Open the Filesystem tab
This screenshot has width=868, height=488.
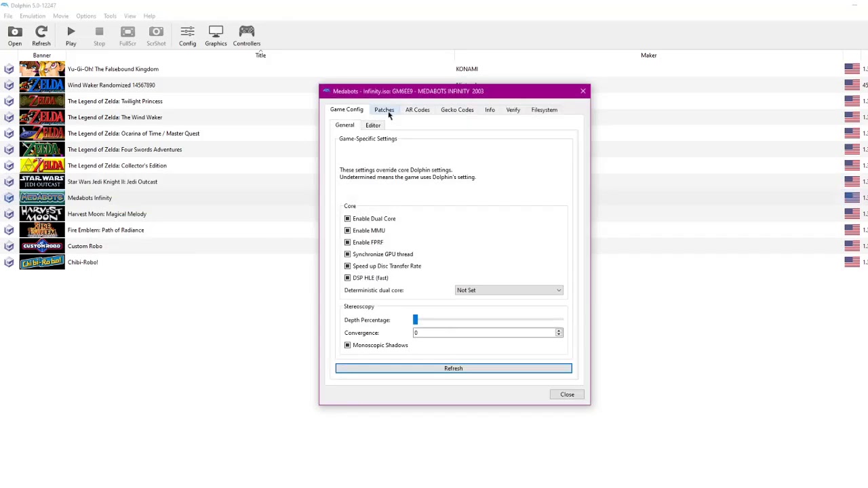pos(545,110)
